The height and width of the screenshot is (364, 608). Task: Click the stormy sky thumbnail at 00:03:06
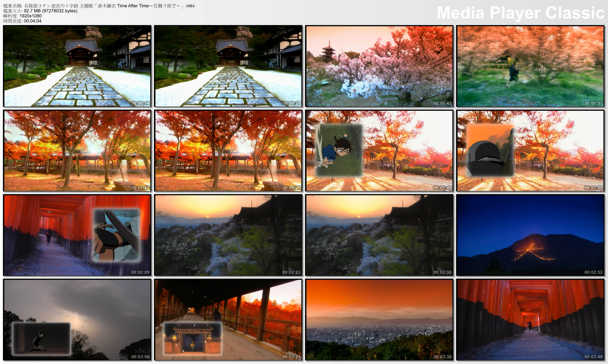[77, 320]
